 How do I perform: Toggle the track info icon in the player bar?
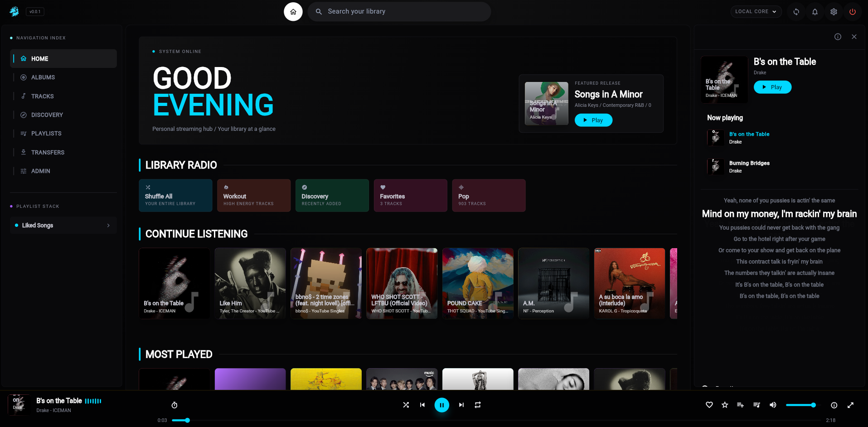[834, 405]
